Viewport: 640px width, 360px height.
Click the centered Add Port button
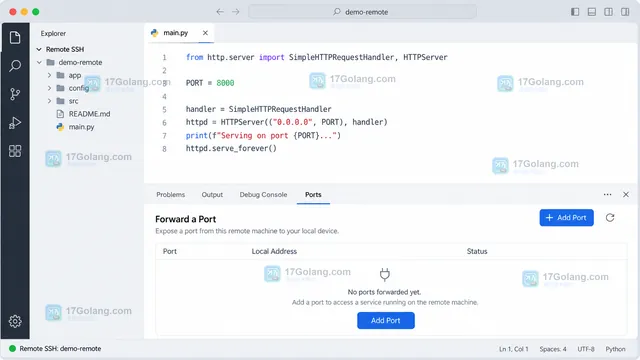coord(386,320)
